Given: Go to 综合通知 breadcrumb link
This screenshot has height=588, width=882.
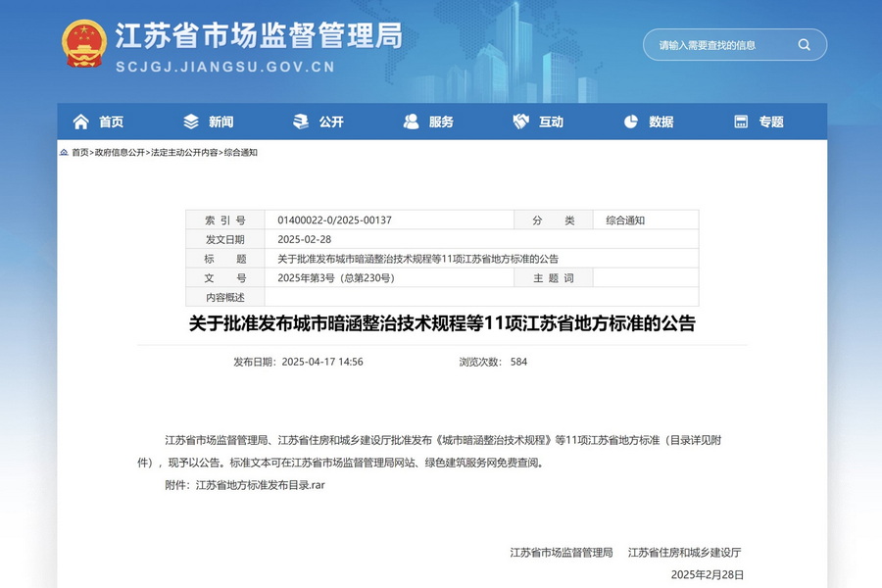Looking at the screenshot, I should [x=241, y=153].
